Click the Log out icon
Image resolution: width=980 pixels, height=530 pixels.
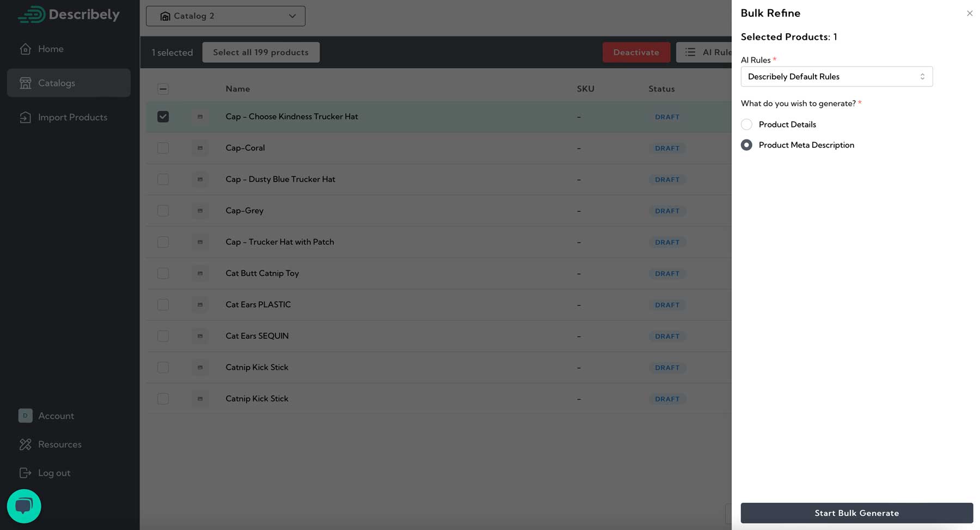click(x=25, y=473)
